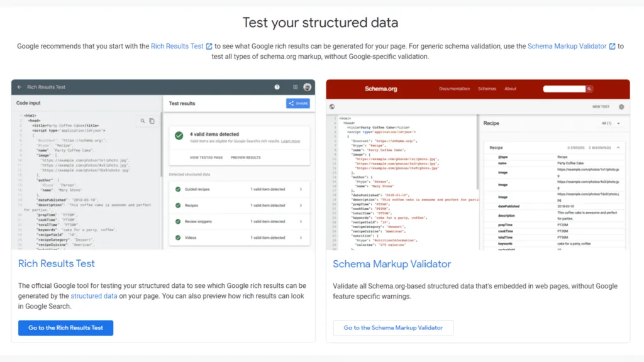Click the globe icon below Schema.org header

(x=332, y=107)
